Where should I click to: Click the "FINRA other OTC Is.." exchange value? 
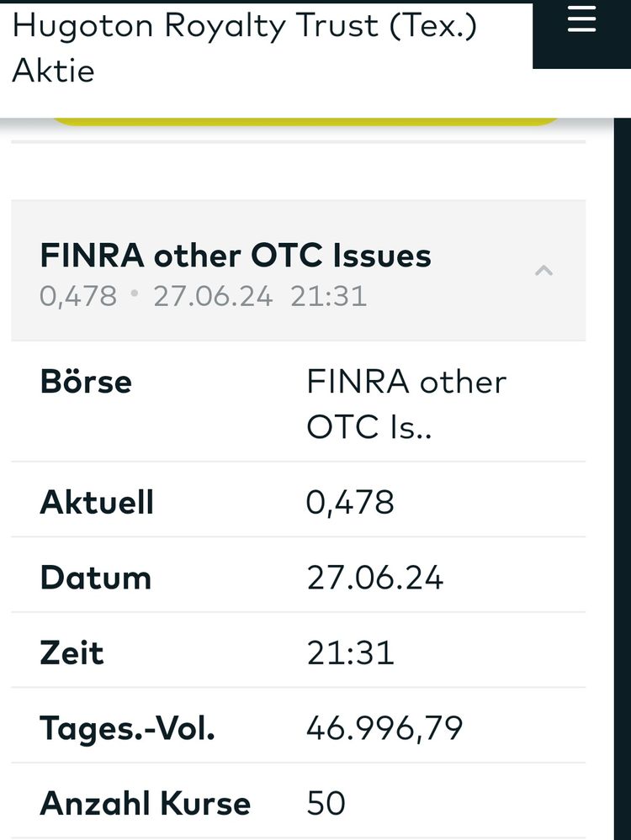pos(406,404)
